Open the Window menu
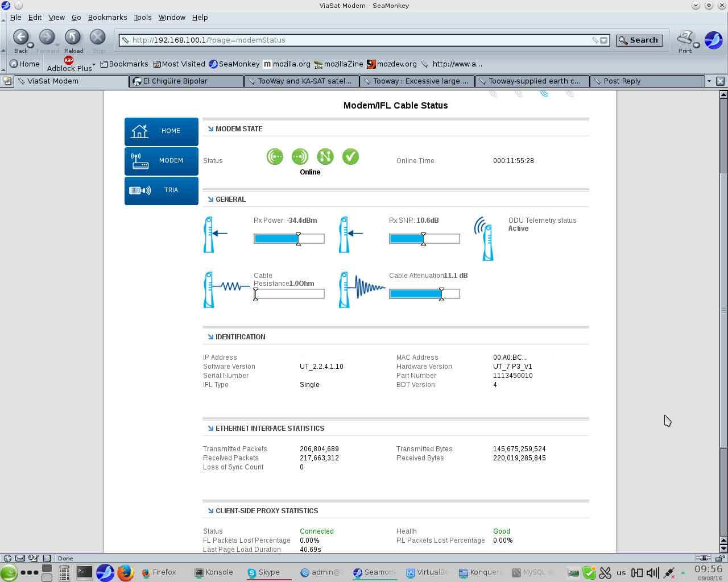 click(x=172, y=17)
